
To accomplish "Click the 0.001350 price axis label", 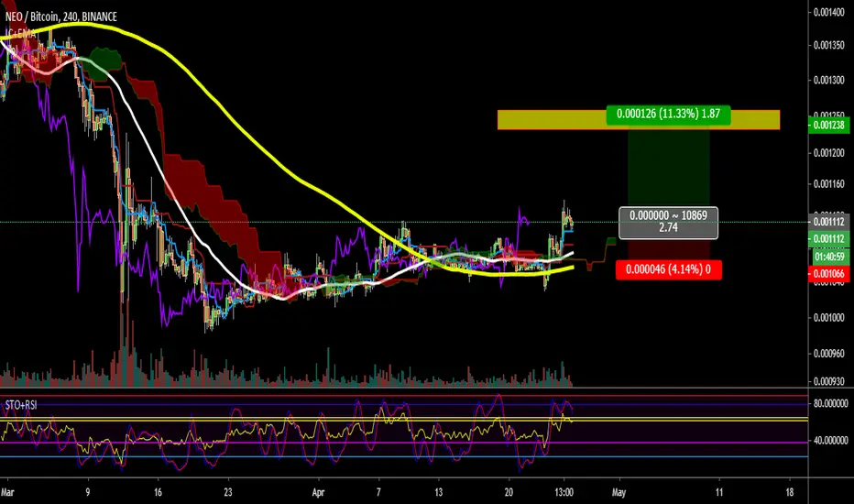I will (829, 46).
